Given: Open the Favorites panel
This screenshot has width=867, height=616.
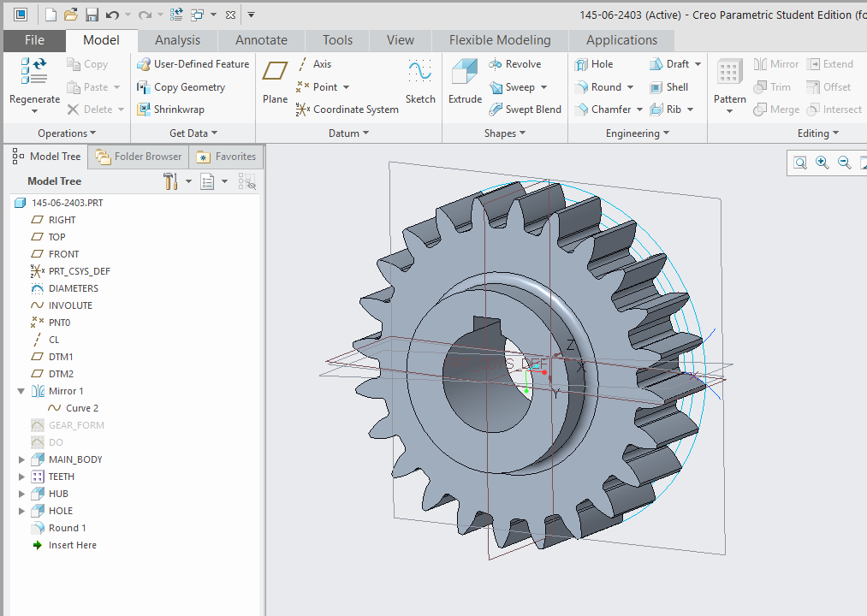Looking at the screenshot, I should click(x=226, y=157).
